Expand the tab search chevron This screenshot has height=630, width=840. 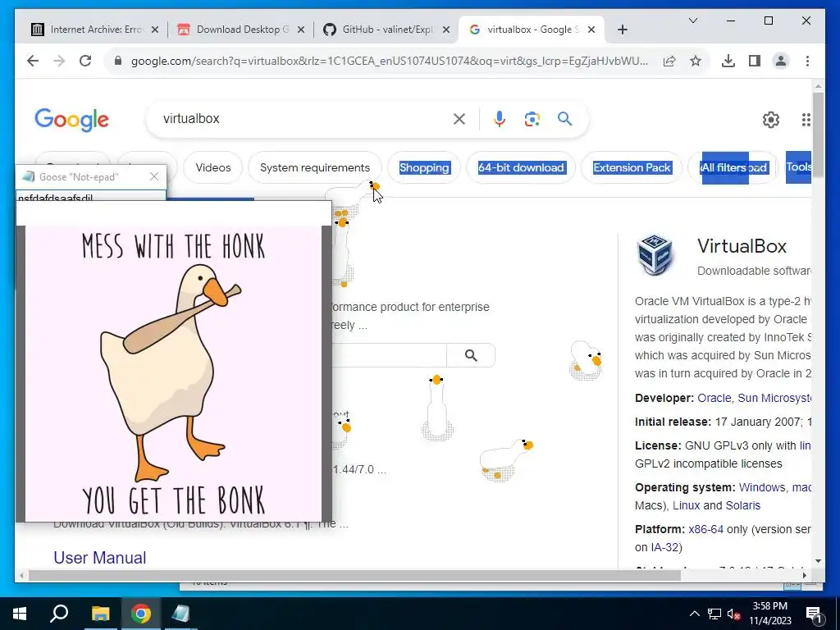tap(692, 21)
